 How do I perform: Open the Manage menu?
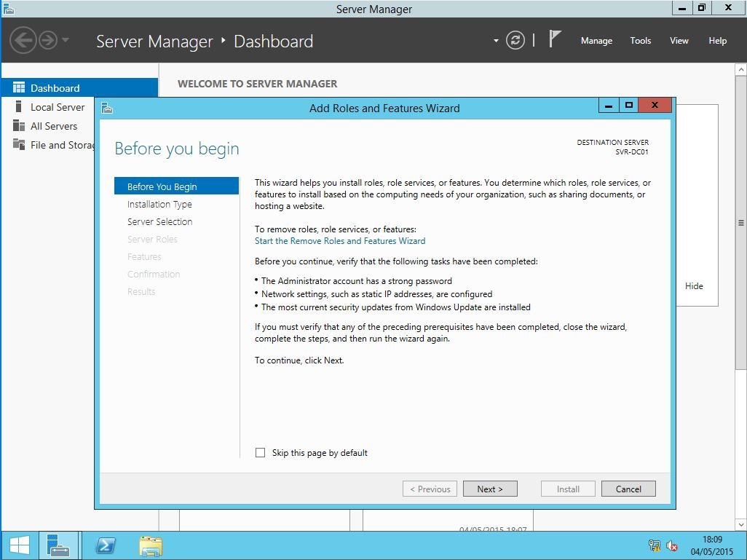pyautogui.click(x=596, y=41)
